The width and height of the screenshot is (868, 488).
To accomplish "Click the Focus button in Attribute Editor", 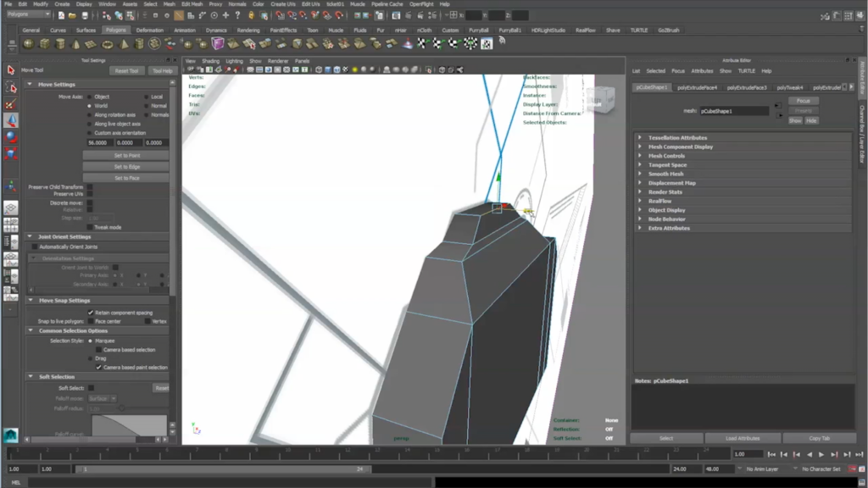I will 804,102.
